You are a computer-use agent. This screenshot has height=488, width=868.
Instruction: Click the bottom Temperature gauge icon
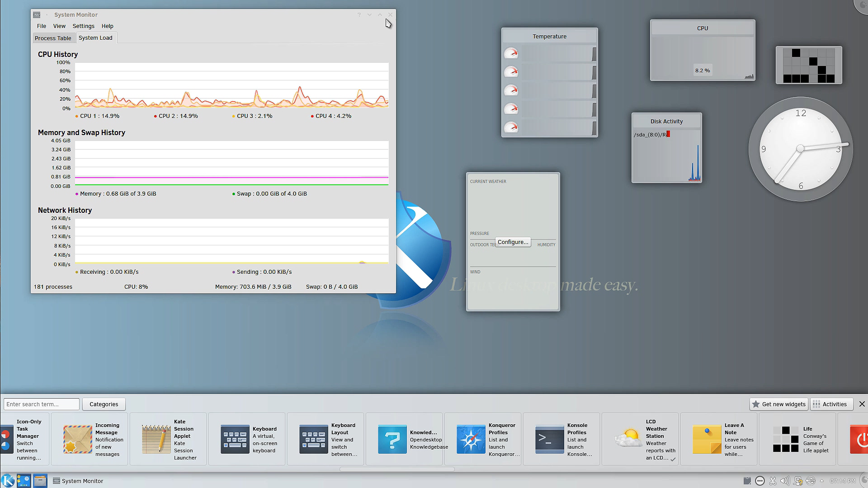[x=511, y=127]
